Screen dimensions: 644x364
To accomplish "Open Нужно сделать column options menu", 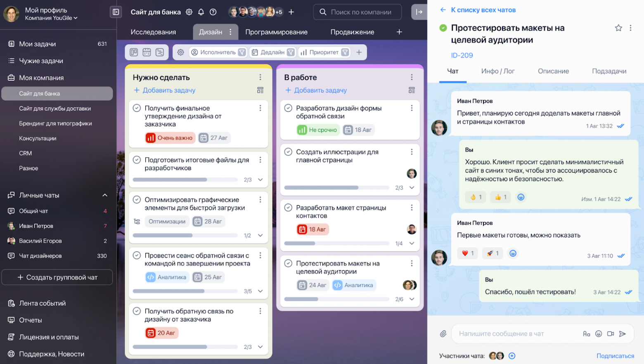I will coord(260,77).
